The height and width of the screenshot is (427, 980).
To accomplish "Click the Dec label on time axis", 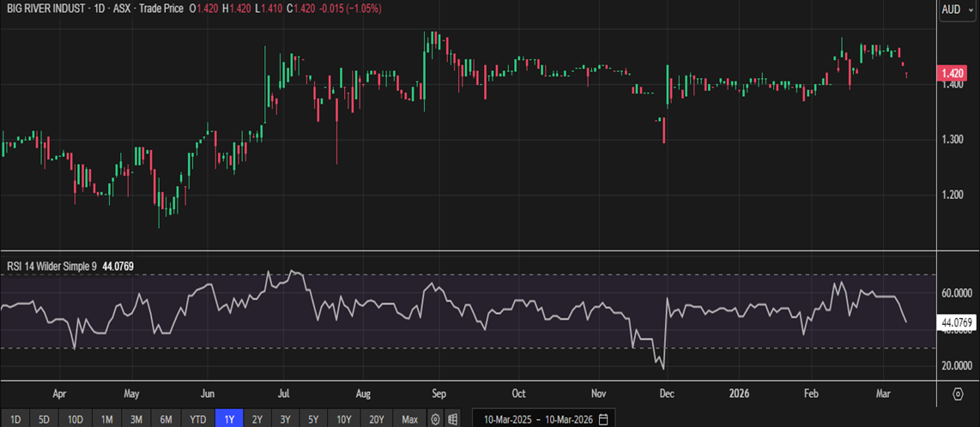I will (666, 394).
